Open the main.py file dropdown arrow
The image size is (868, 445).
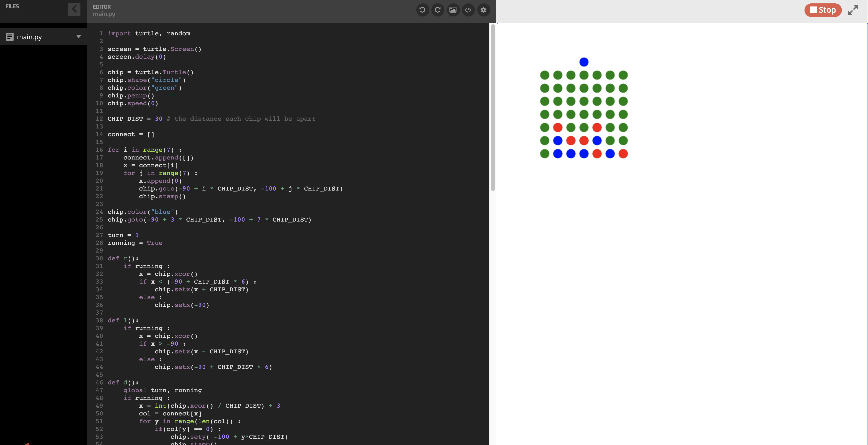(79, 37)
